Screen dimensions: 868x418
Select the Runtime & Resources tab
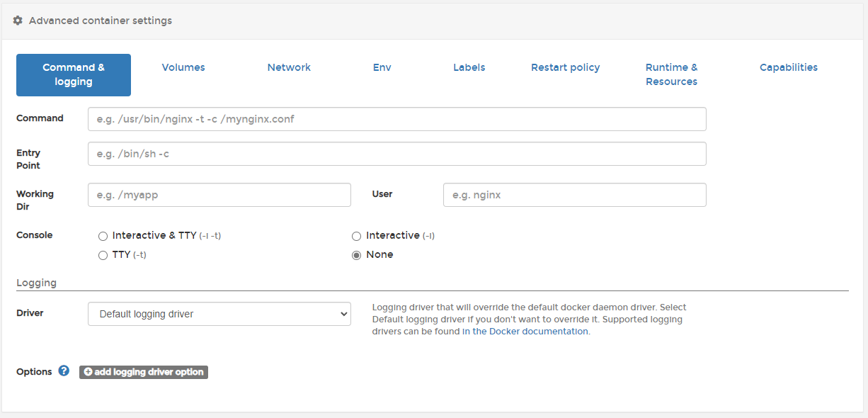[671, 74]
